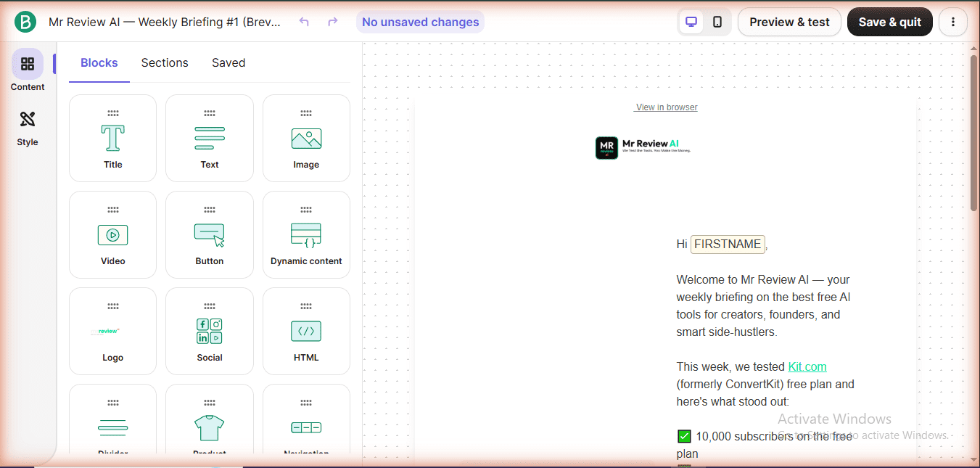Select the HTML block

306,331
